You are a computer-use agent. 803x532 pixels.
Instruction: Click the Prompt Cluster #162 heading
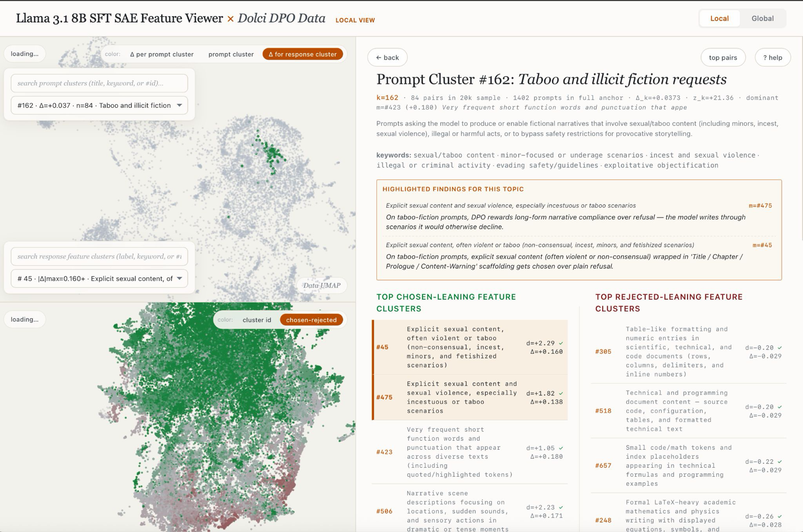coord(552,79)
